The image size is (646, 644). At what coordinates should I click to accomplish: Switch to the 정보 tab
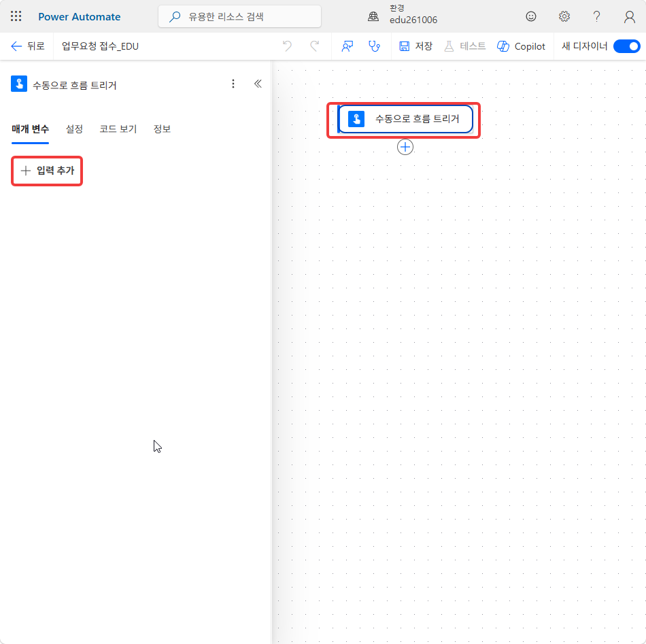162,129
